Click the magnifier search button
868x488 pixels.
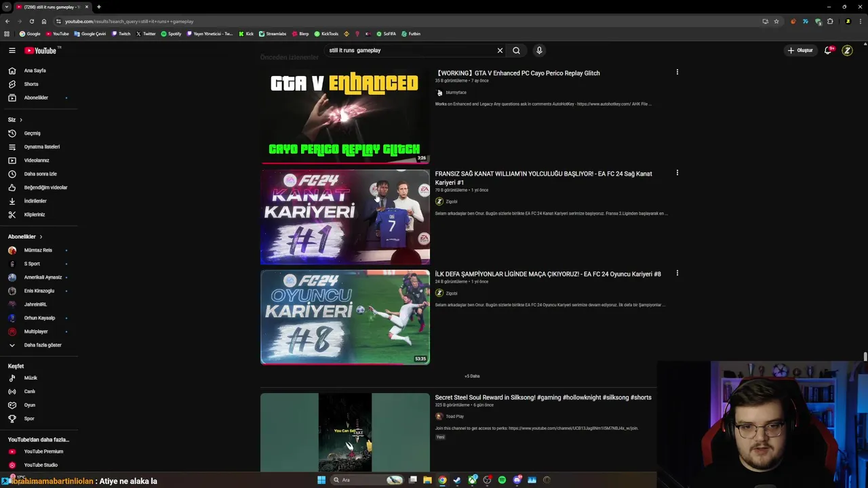point(516,50)
